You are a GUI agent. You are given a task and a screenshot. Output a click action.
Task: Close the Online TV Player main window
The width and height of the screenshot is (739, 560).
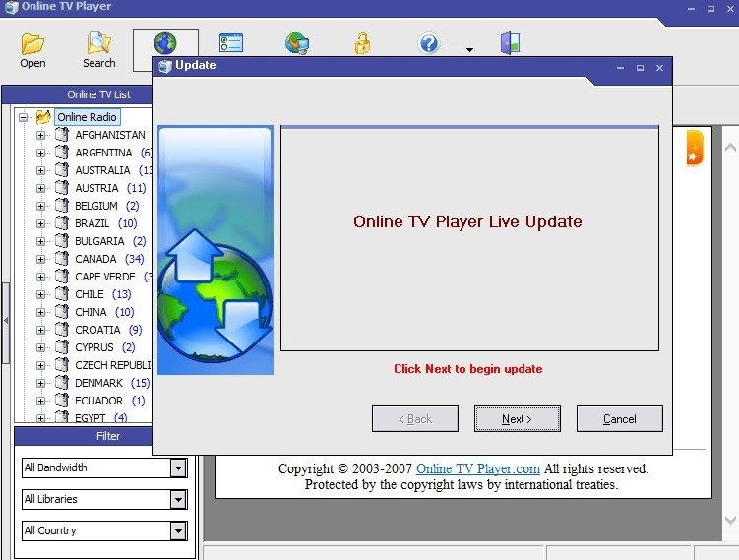(x=730, y=9)
